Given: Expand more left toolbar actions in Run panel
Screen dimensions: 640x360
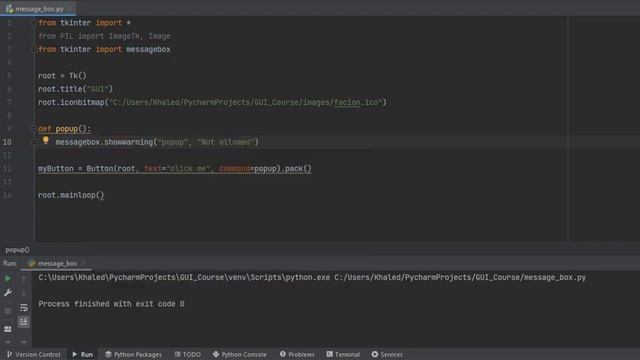Looking at the screenshot, I should point(8,342).
